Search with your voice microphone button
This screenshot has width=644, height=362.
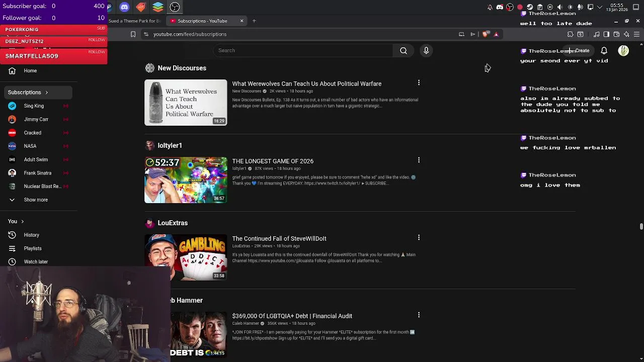pyautogui.click(x=426, y=50)
